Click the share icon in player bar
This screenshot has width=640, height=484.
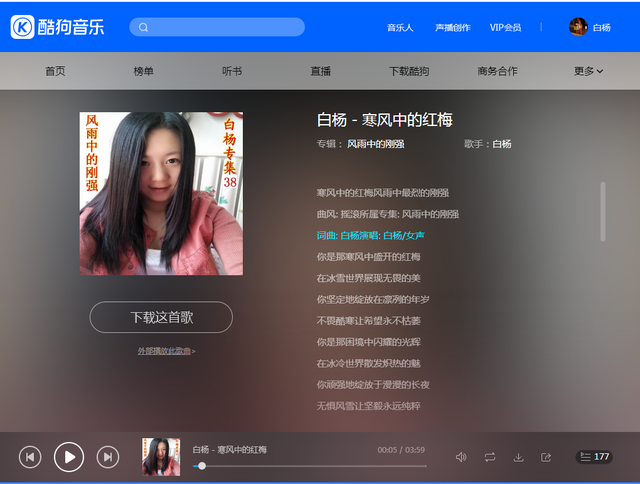pos(546,457)
